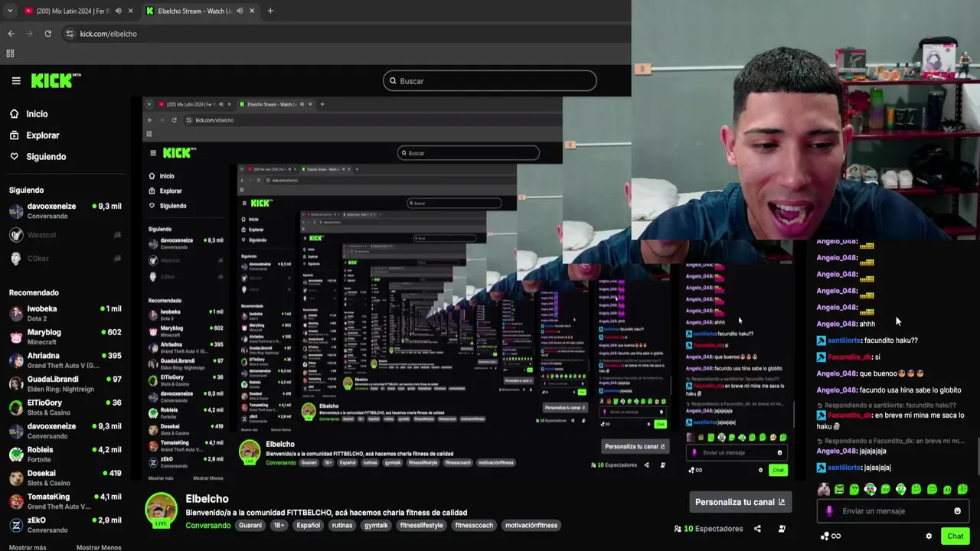
Task: Open Ahriadna recommended channel
Action: [x=65, y=360]
